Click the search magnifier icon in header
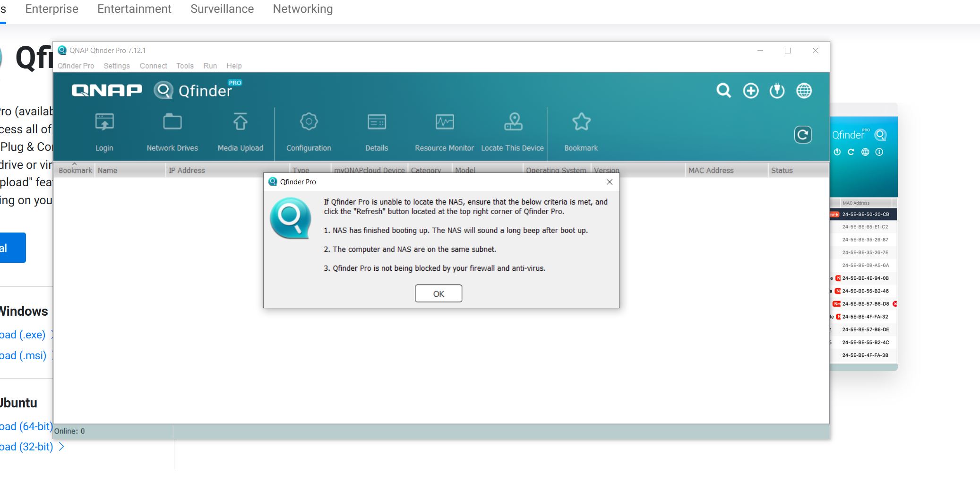 [x=723, y=90]
